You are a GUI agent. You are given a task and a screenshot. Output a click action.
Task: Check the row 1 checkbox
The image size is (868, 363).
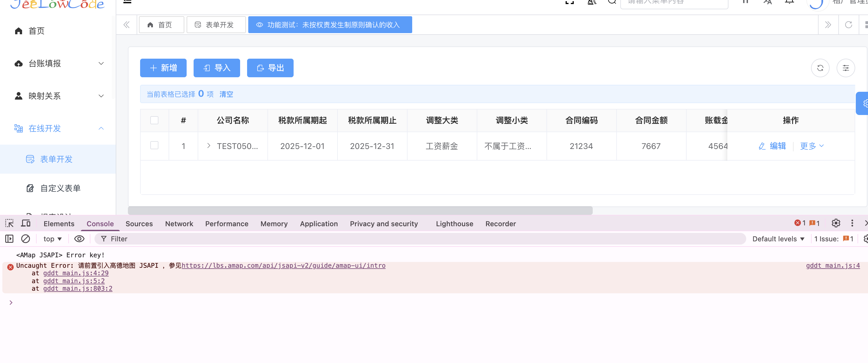[x=154, y=145]
